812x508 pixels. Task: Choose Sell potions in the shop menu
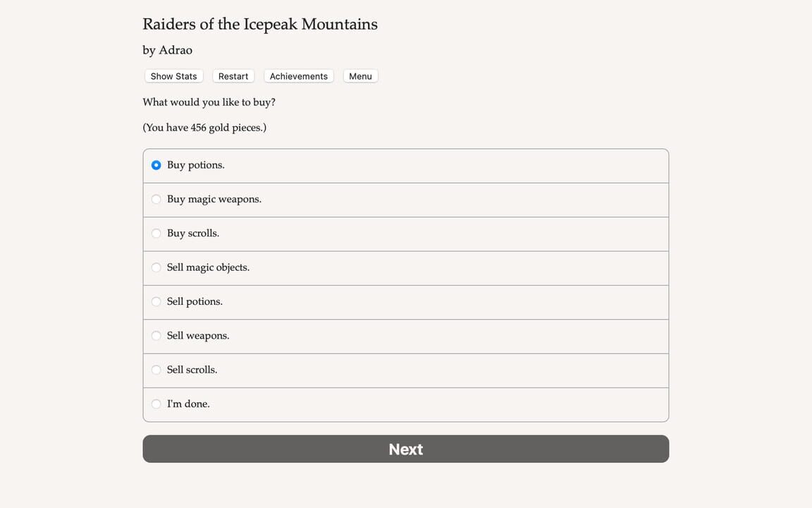pyautogui.click(x=195, y=301)
